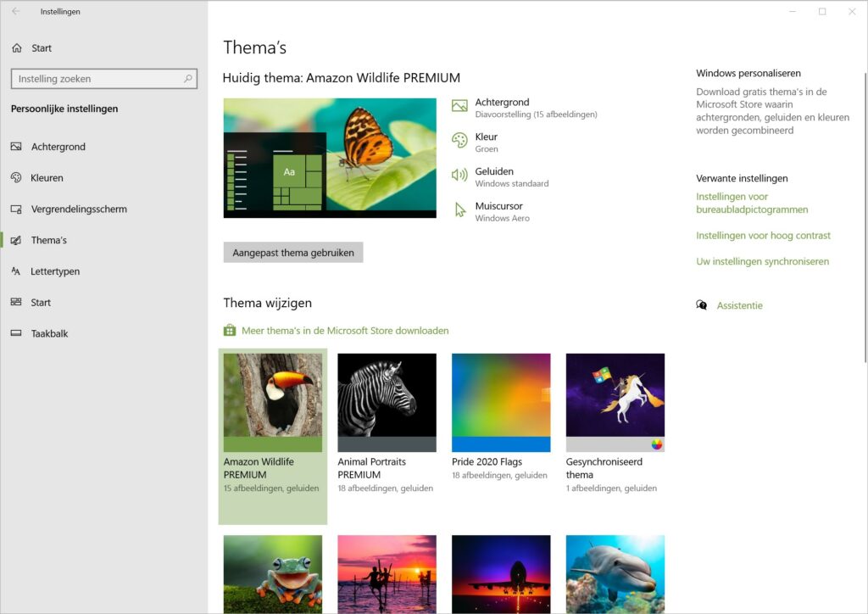
Task: Click the Instelling zoeken search field
Action: pyautogui.click(x=104, y=79)
